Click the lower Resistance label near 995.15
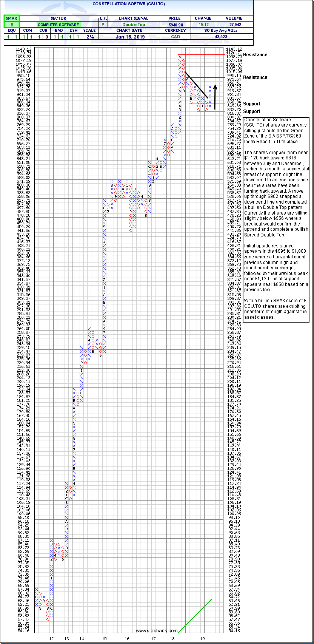 coord(255,77)
